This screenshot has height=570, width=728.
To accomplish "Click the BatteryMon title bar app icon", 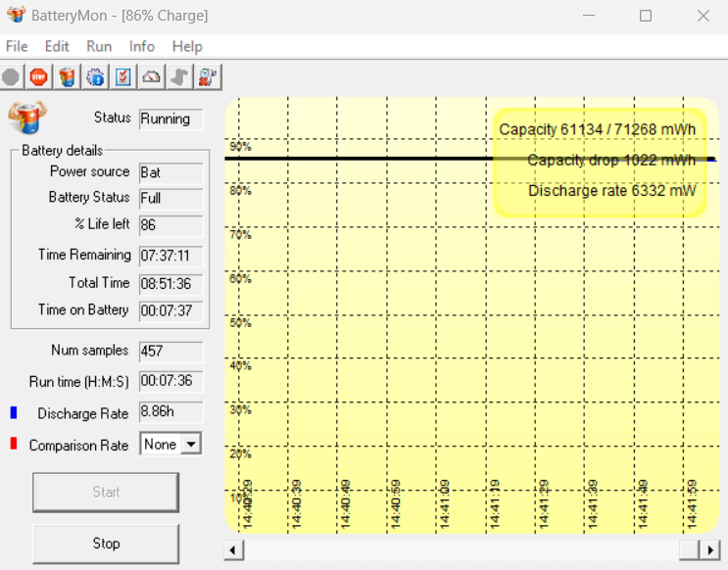I will pyautogui.click(x=17, y=15).
